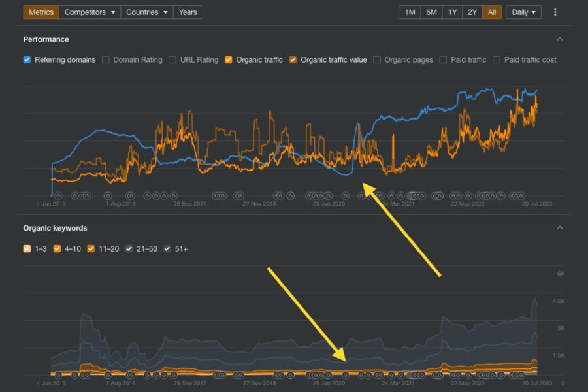Enable the Domain Rating checkbox
The height and width of the screenshot is (392, 588).
coord(105,60)
